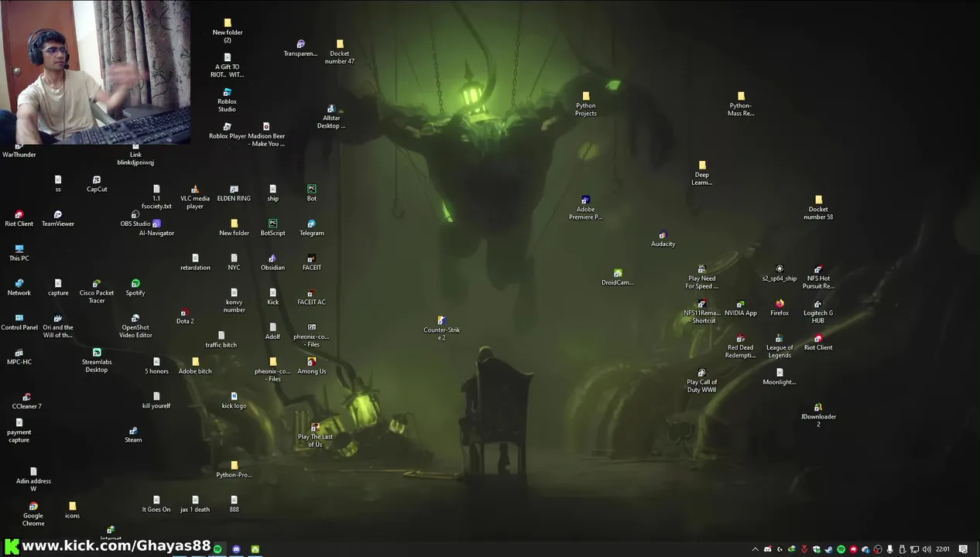
Task: Launch Logitech G HUB icon
Action: pyautogui.click(x=818, y=312)
